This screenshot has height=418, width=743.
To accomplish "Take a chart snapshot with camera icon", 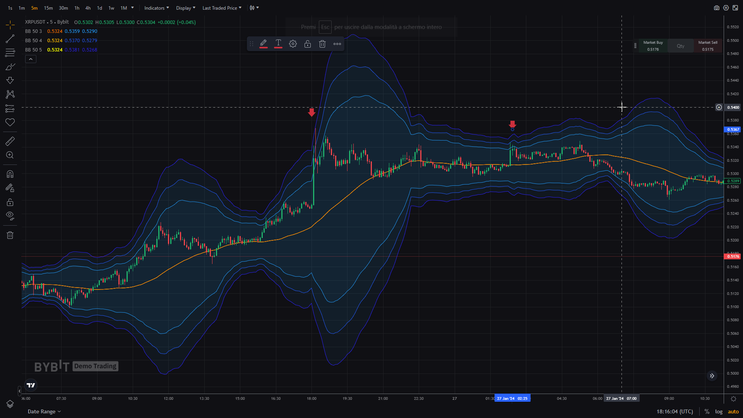I will [x=716, y=8].
